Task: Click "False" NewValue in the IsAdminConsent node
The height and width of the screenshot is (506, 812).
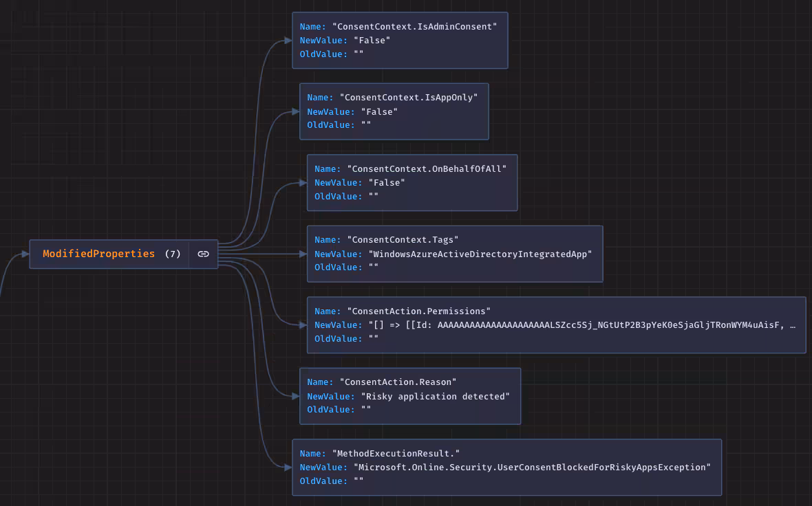Action: tap(372, 41)
